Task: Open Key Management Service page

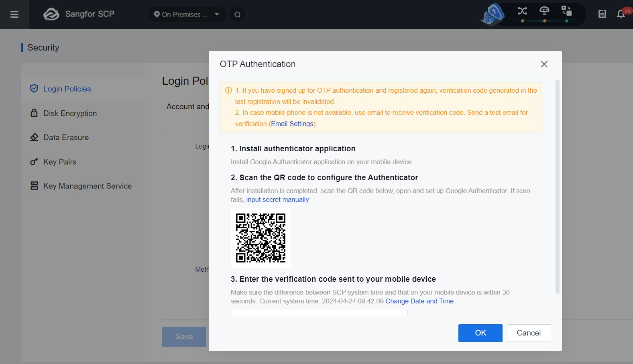Action: point(87,186)
